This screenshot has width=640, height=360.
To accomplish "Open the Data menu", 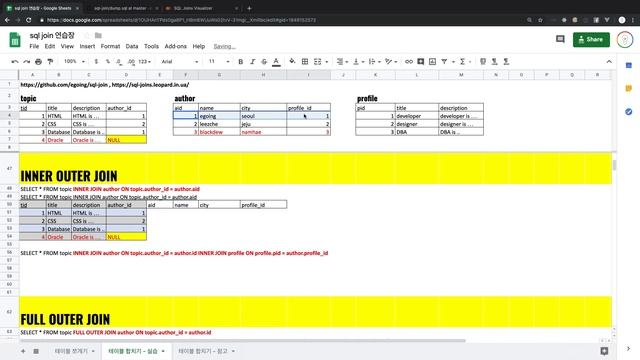I will click(x=132, y=47).
